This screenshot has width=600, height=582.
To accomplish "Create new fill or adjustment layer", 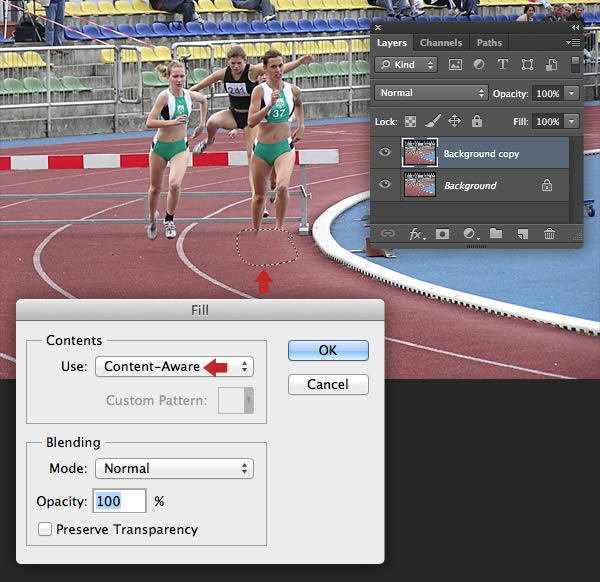I will 470,233.
